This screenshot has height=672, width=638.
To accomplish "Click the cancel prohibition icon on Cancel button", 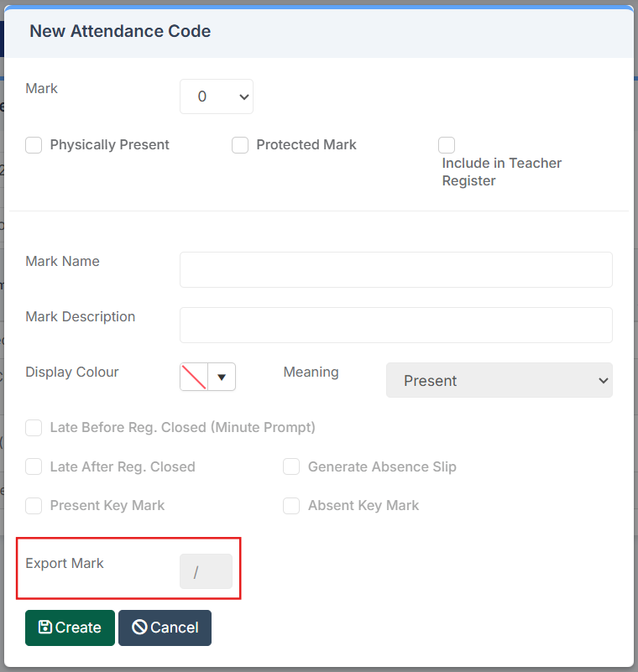I will point(142,628).
